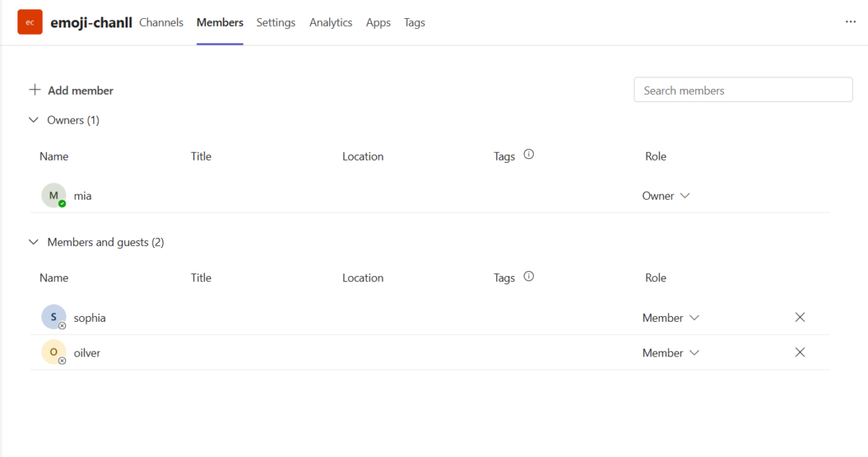
Task: Go to the Analytics tab
Action: [331, 22]
